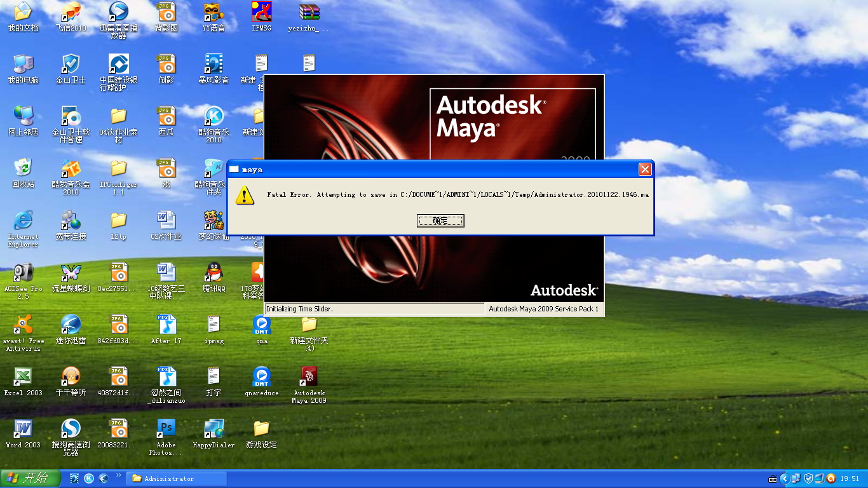Click the 19:51 taskbar clock
Image resolution: width=868 pixels, height=488 pixels.
coord(850,478)
